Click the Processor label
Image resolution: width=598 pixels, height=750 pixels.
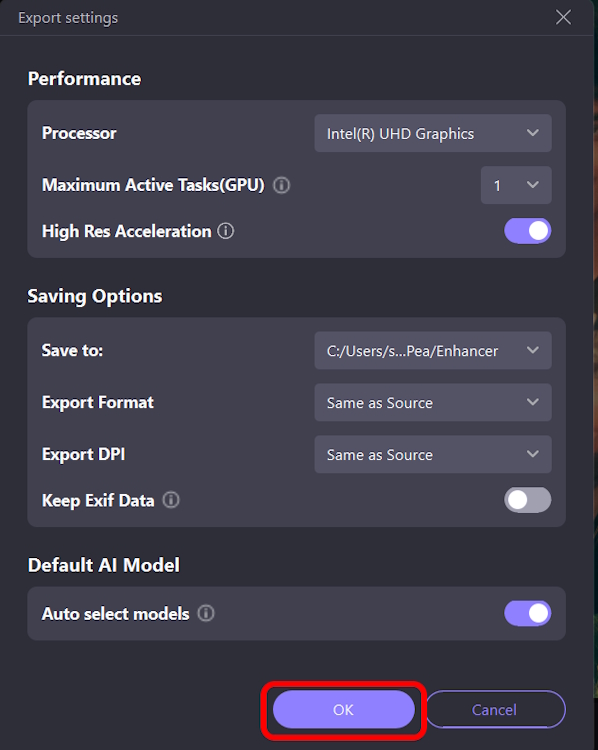(x=79, y=133)
